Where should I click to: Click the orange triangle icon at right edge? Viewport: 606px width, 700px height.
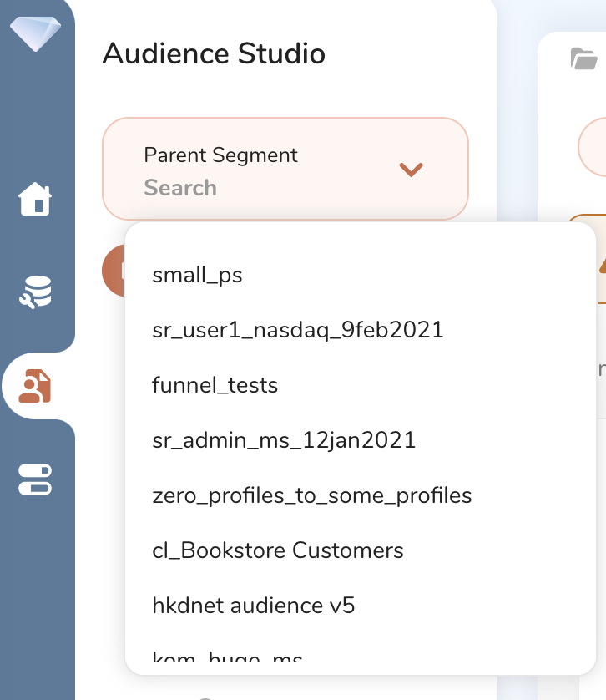coord(601,266)
